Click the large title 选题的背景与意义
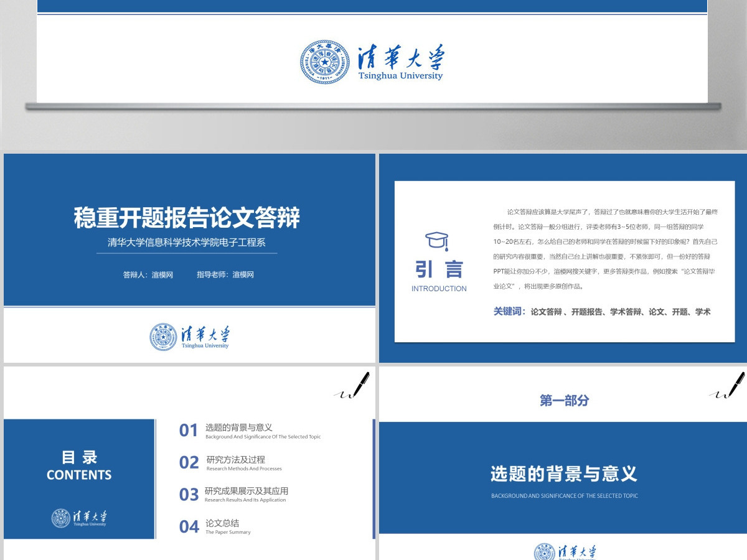 [564, 474]
